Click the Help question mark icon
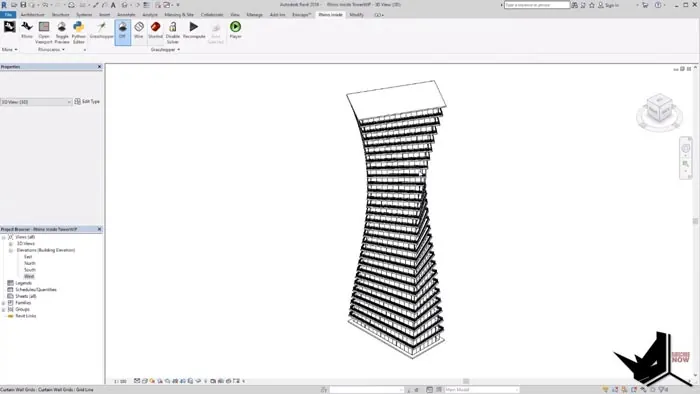700x394 pixels. click(658, 5)
